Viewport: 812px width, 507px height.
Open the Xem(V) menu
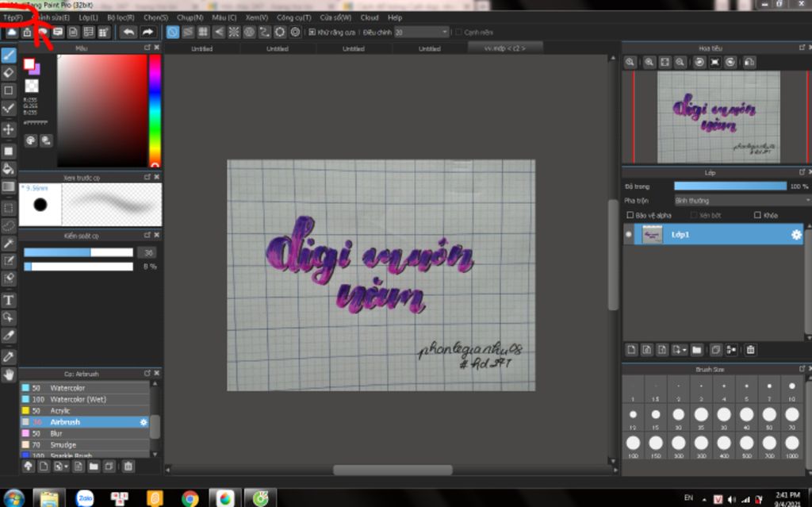[x=256, y=17]
